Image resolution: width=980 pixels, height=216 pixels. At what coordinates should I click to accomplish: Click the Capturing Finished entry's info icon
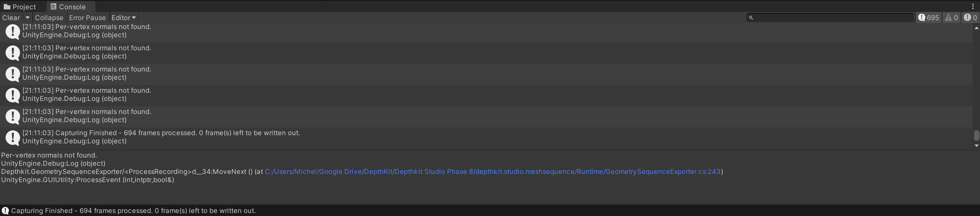13,137
